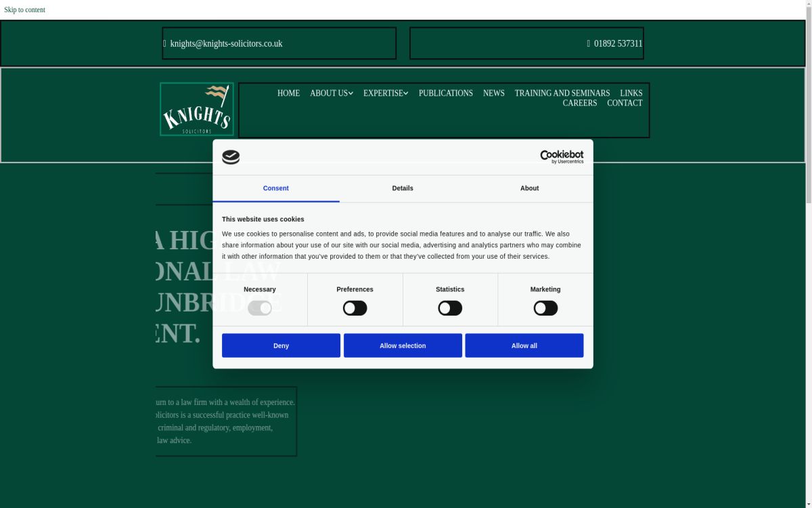The image size is (812, 508).
Task: Click the Knights Solicitors logo
Action: (x=196, y=108)
